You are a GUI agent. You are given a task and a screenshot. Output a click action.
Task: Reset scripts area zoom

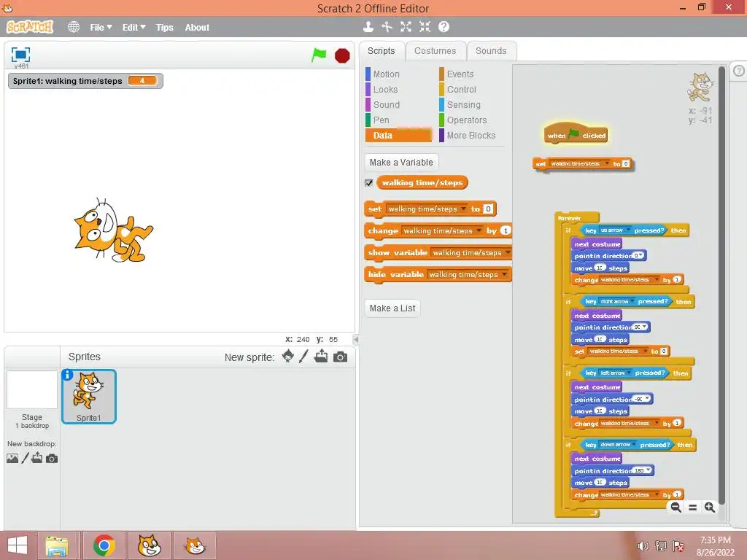pos(693,507)
